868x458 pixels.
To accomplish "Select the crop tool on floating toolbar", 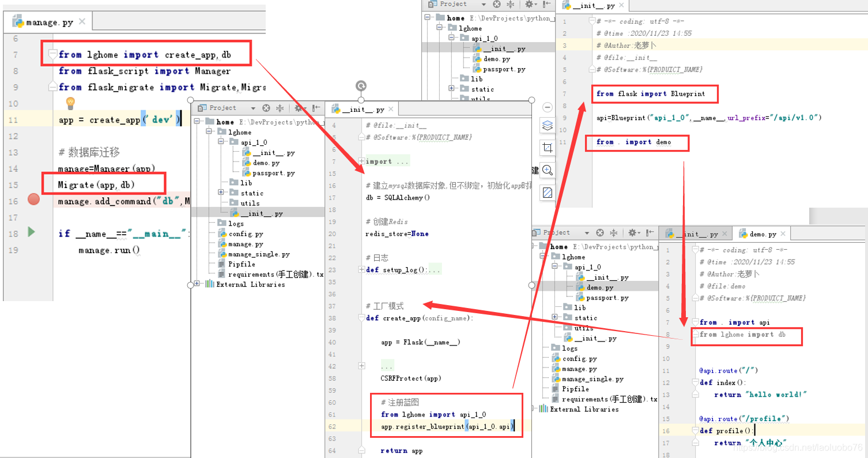I will (x=548, y=148).
